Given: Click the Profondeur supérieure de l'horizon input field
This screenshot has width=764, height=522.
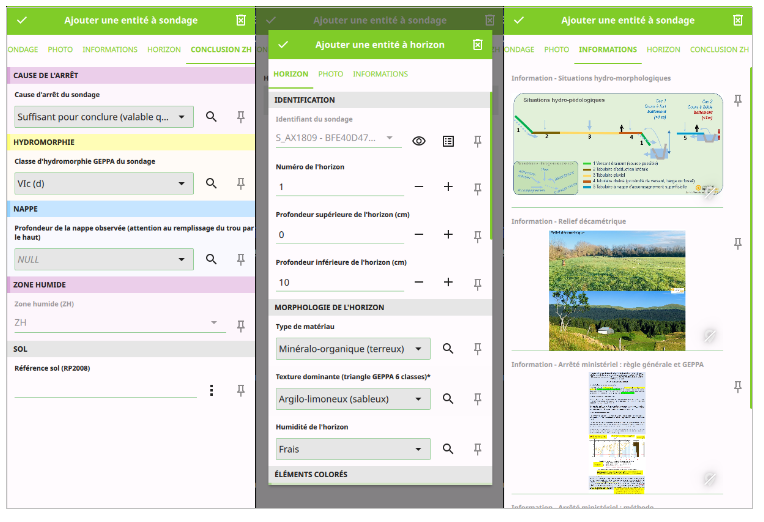Looking at the screenshot, I should click(339, 235).
